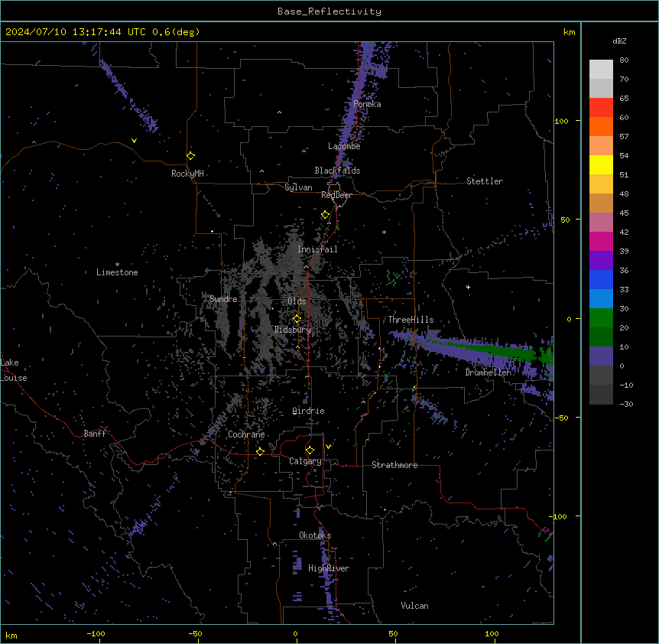Click the -100 tick label on bottom axis
This screenshot has height=644, width=659.
96,633
